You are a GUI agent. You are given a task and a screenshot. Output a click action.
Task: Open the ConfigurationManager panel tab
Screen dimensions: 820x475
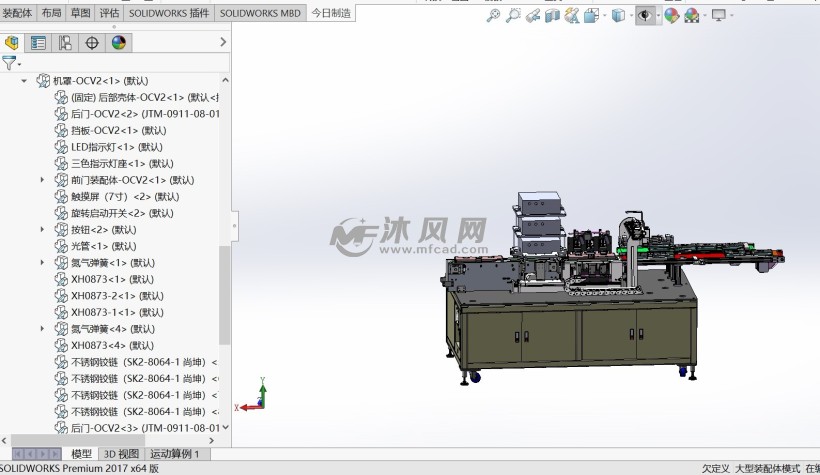65,43
